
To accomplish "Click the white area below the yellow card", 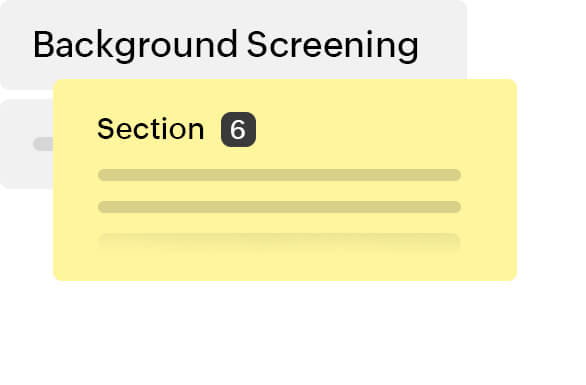I will pos(285,333).
